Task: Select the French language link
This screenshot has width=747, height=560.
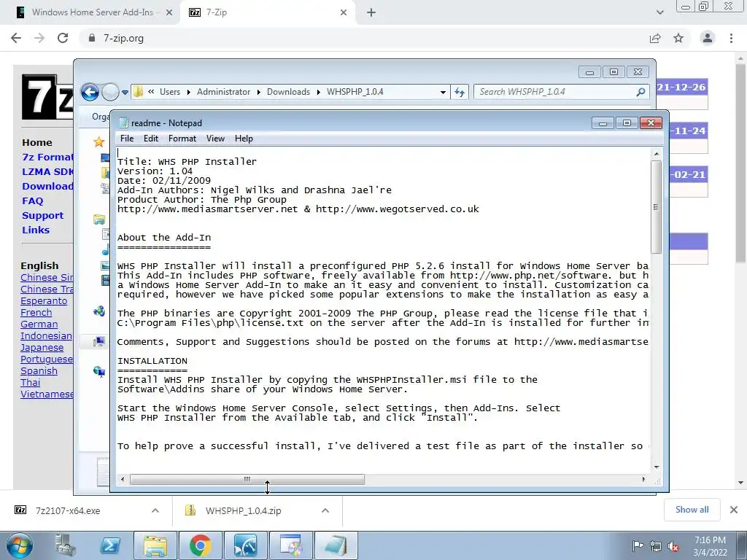Action: tap(36, 312)
